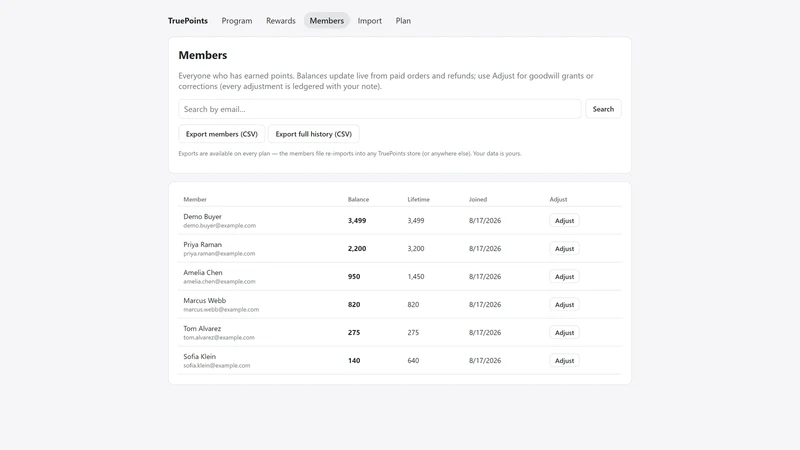Export members as CSV
The image size is (800, 450).
[221, 134]
